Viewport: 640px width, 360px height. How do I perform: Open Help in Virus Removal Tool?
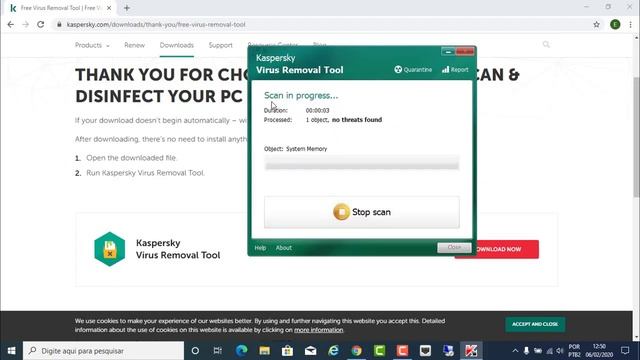[x=260, y=248]
